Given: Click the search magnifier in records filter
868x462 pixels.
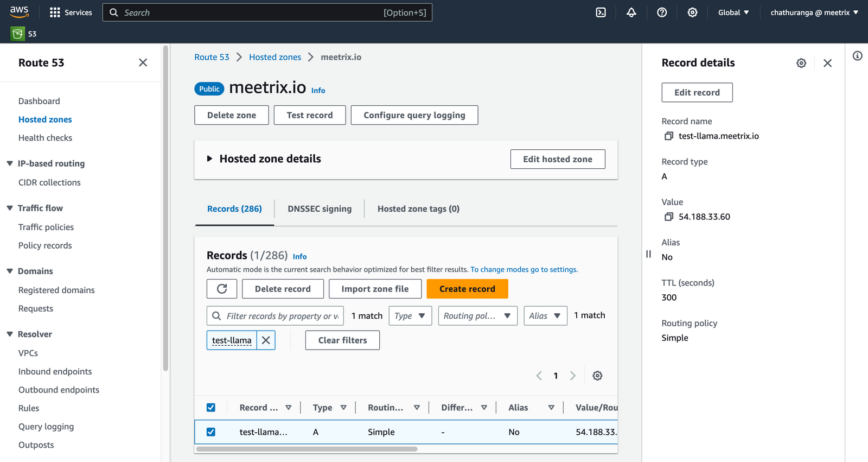Looking at the screenshot, I should coord(216,316).
